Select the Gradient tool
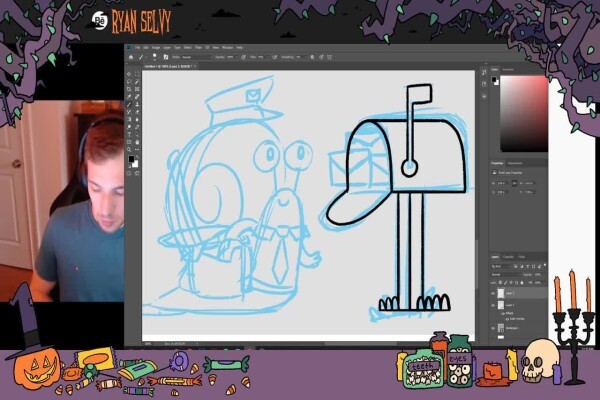Viewport: 600px width, 400px height. point(129,119)
